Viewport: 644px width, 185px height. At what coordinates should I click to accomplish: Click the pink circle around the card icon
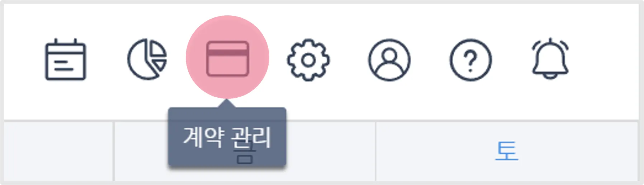(x=227, y=57)
